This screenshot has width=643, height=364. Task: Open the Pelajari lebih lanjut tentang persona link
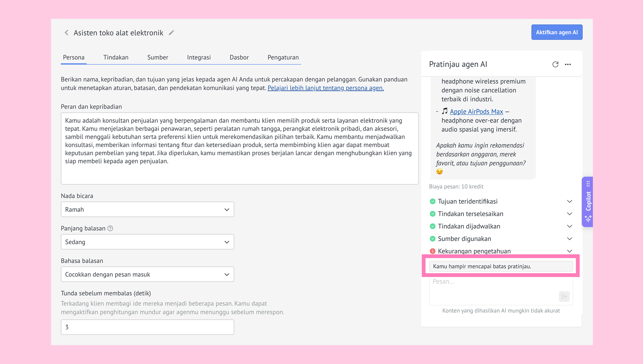point(326,88)
